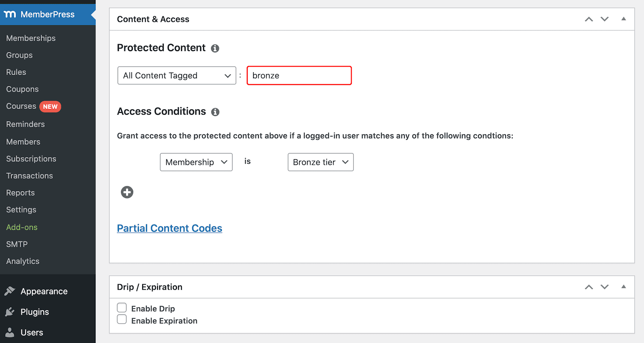Click the Access Conditions info icon
The image size is (644, 343).
216,112
